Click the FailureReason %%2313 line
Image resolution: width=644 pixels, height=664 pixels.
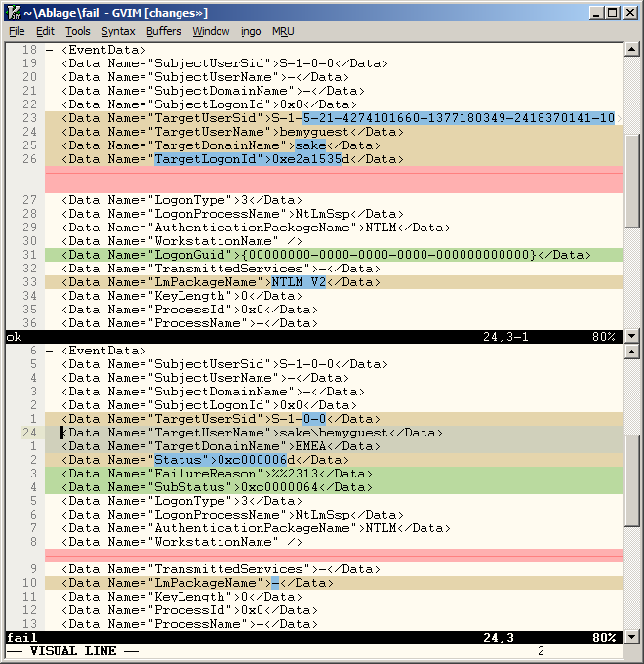[x=334, y=474]
